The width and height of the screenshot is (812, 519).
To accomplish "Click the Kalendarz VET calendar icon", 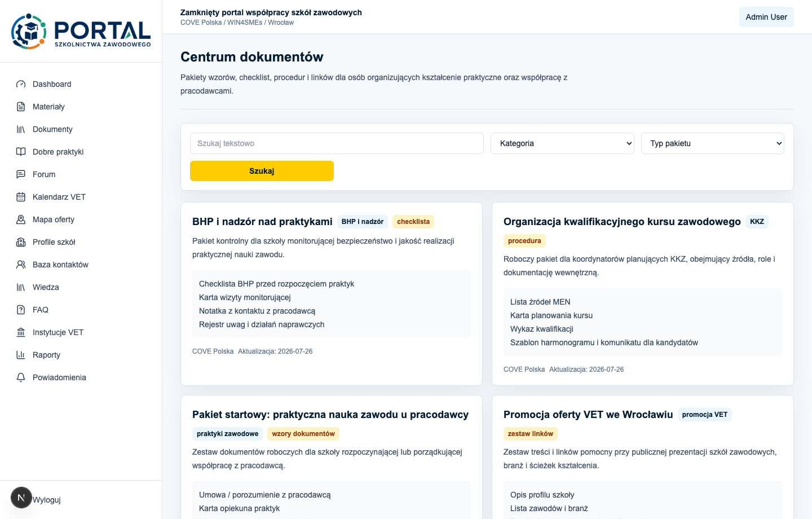I will pos(21,197).
